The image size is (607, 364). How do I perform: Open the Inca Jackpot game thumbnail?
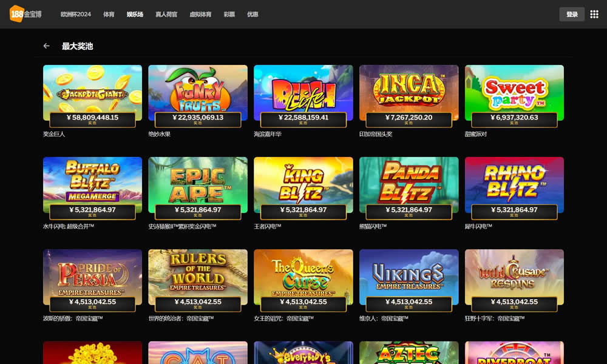point(409,93)
